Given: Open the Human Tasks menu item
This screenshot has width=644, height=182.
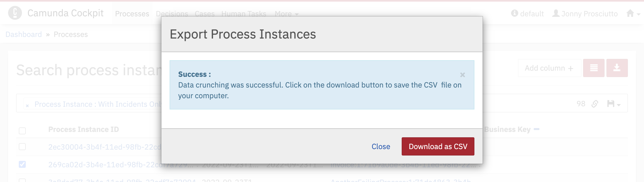Looking at the screenshot, I should (x=244, y=14).
